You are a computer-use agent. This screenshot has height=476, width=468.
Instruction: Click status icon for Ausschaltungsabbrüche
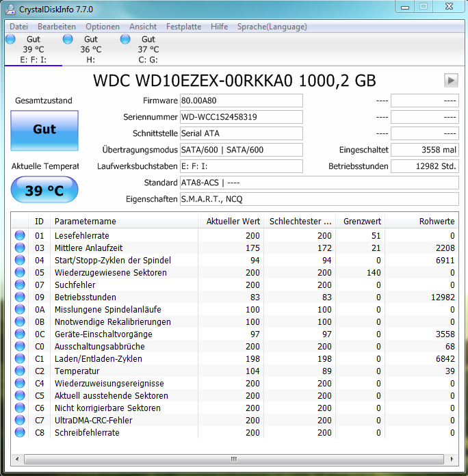(x=20, y=346)
